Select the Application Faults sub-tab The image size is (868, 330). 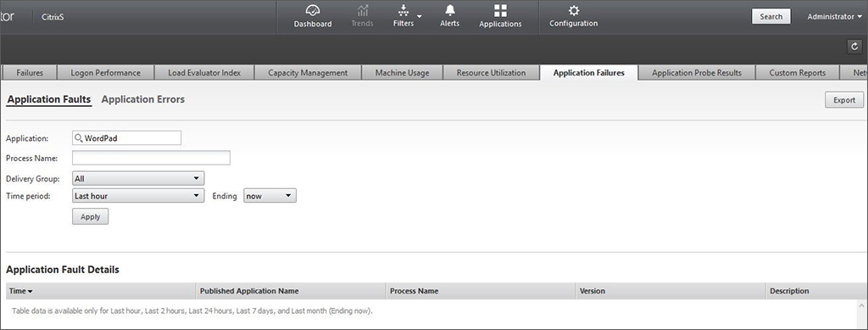click(x=48, y=99)
